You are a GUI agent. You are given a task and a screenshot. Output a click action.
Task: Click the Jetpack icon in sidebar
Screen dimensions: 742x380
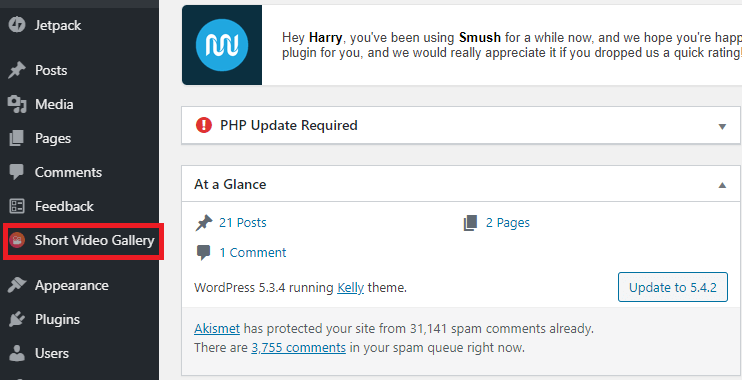pos(17,25)
